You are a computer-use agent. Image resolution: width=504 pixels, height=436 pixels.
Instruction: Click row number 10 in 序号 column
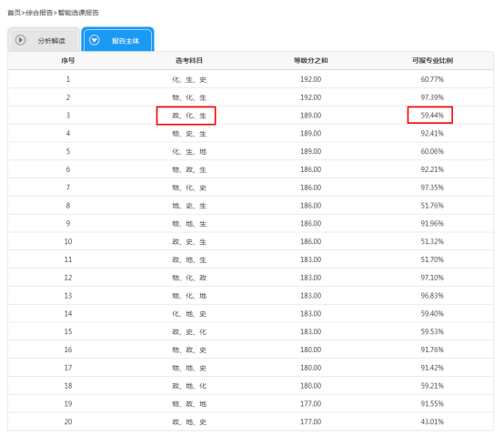click(x=68, y=241)
